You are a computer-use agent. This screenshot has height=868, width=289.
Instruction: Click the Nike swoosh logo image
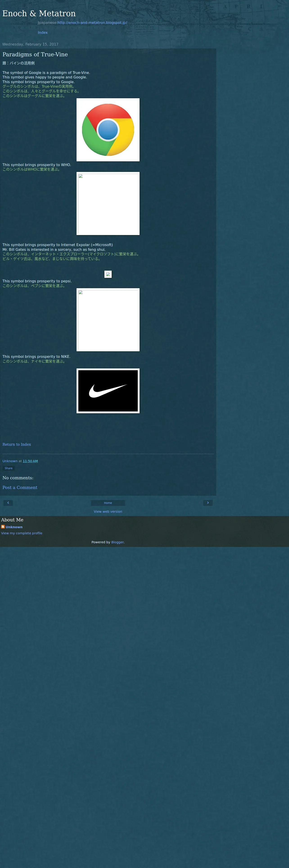click(108, 391)
